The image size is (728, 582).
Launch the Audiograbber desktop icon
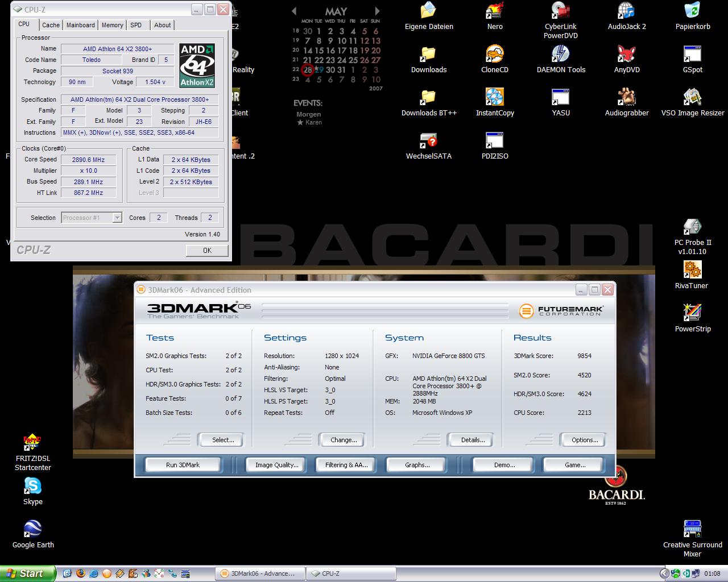tap(627, 103)
